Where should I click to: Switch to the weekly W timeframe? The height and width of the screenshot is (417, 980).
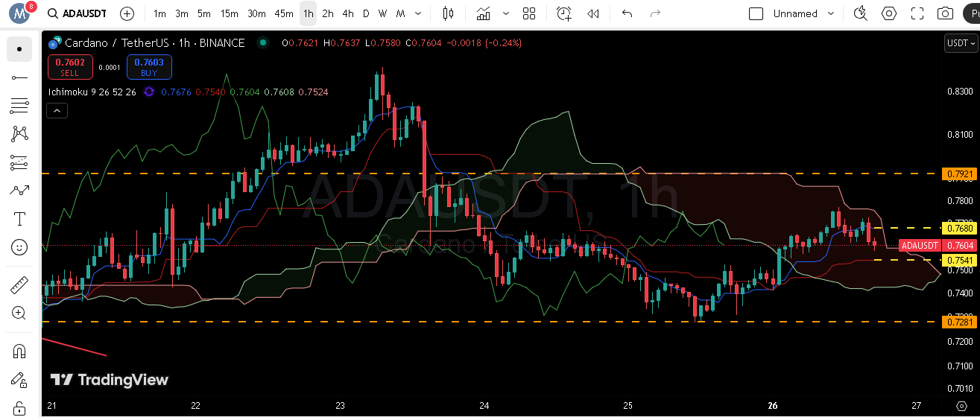(x=382, y=13)
